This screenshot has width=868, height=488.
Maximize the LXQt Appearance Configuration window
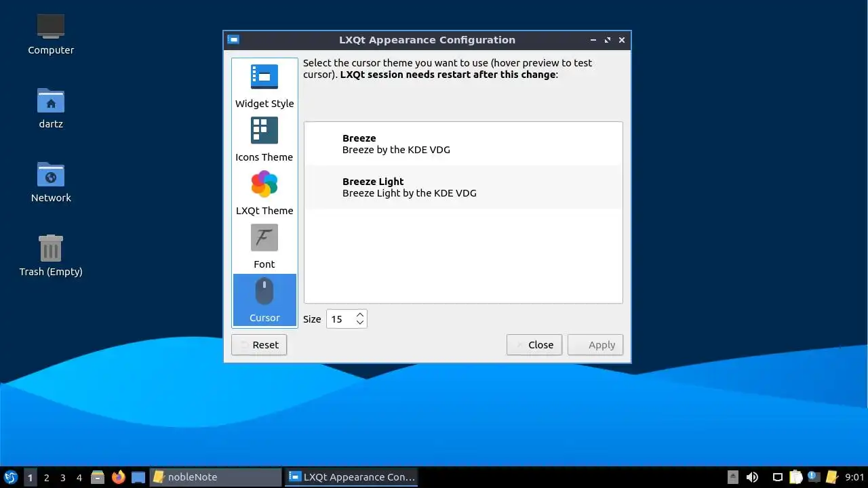608,40
